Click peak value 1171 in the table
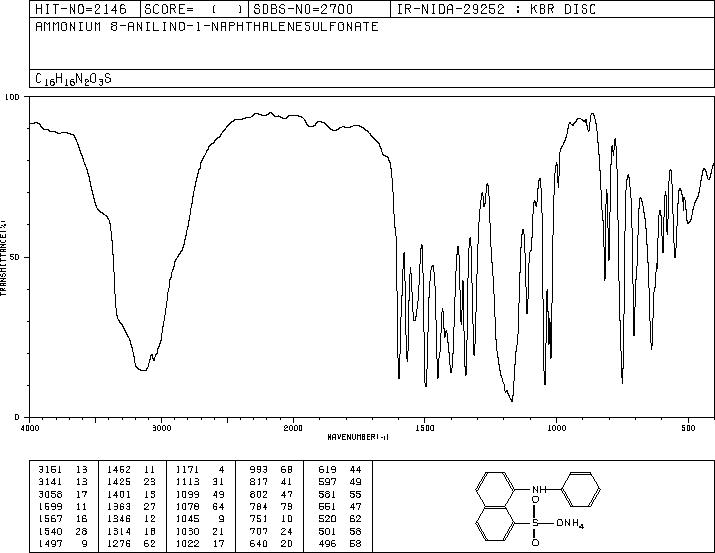715x553 pixels. [x=187, y=469]
